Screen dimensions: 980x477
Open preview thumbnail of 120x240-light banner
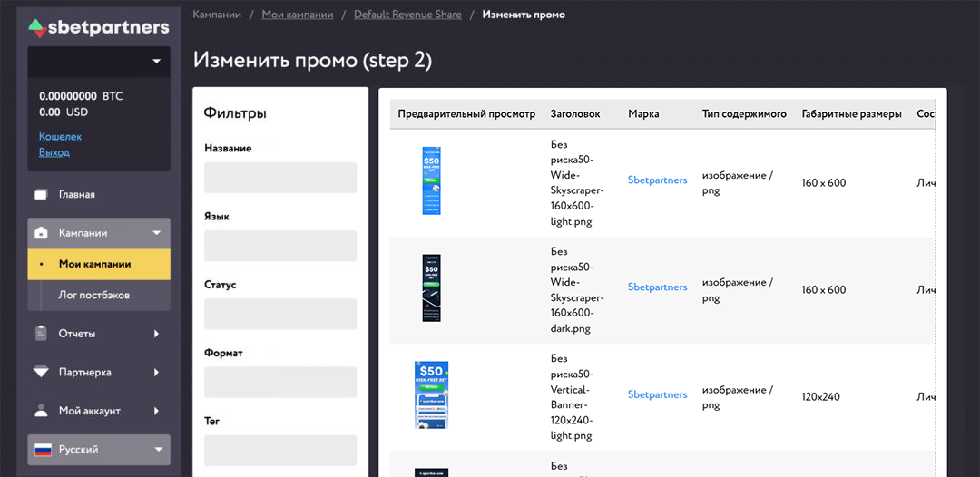pyautogui.click(x=431, y=395)
